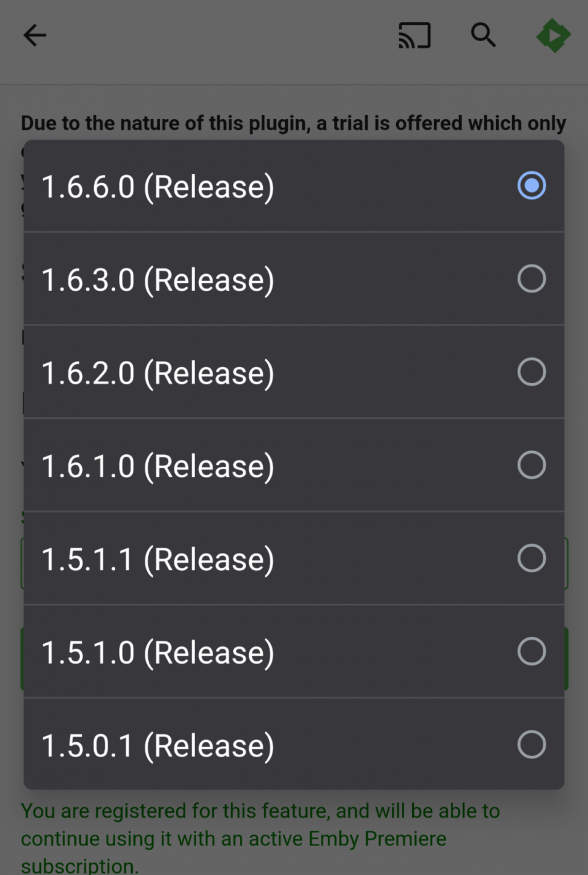This screenshot has width=588, height=875.
Task: Select the 1.5.0.1 radio button
Action: [x=531, y=744]
